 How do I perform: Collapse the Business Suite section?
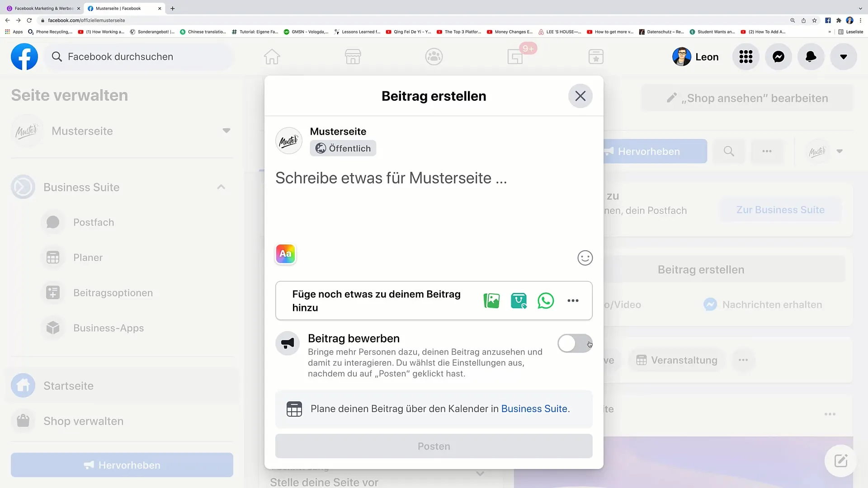[221, 187]
